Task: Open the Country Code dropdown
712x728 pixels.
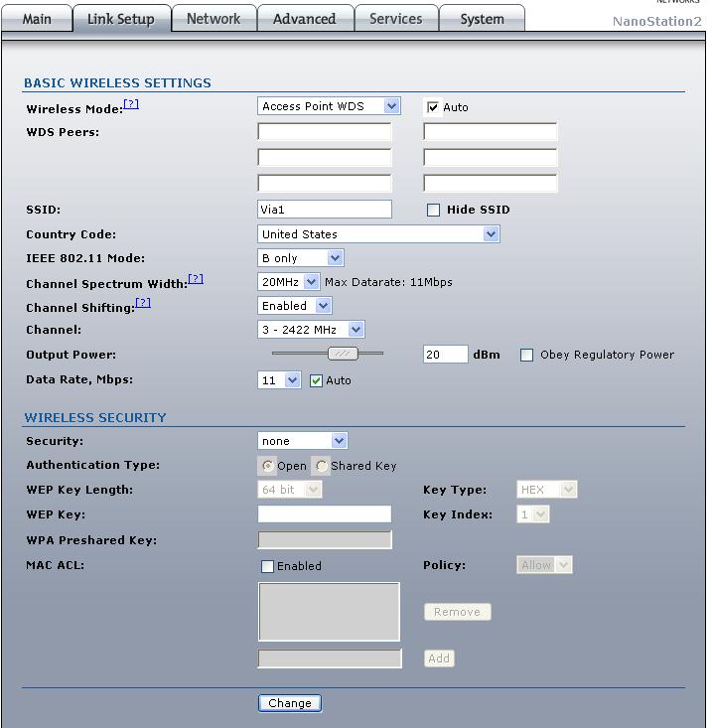Action: pyautogui.click(x=378, y=234)
